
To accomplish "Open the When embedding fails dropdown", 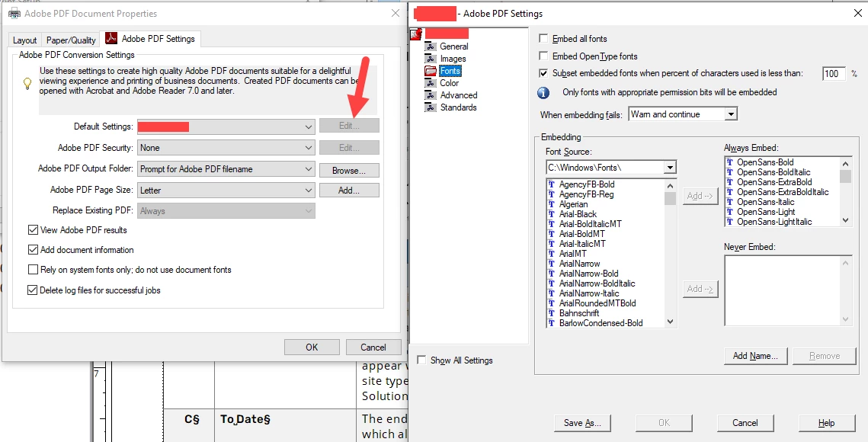I will pos(683,114).
